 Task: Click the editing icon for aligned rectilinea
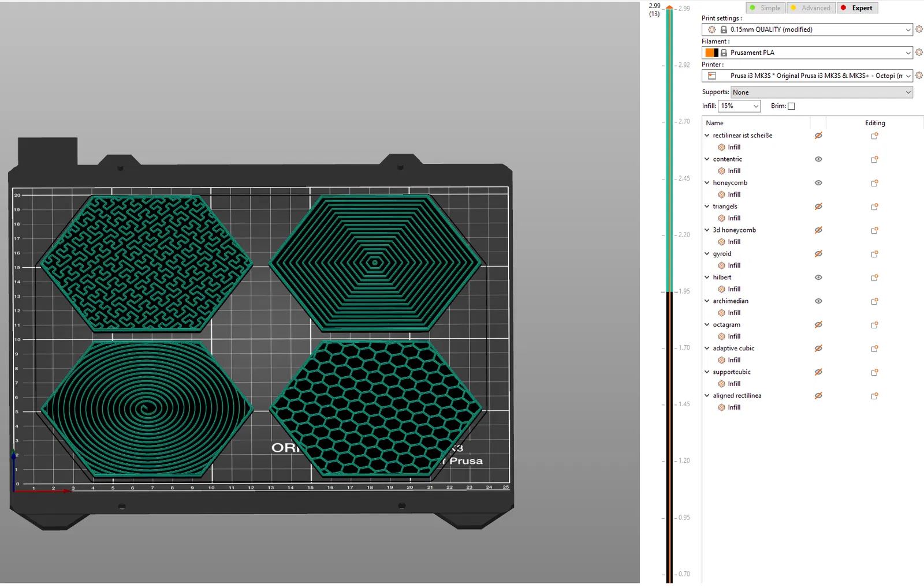[874, 396]
